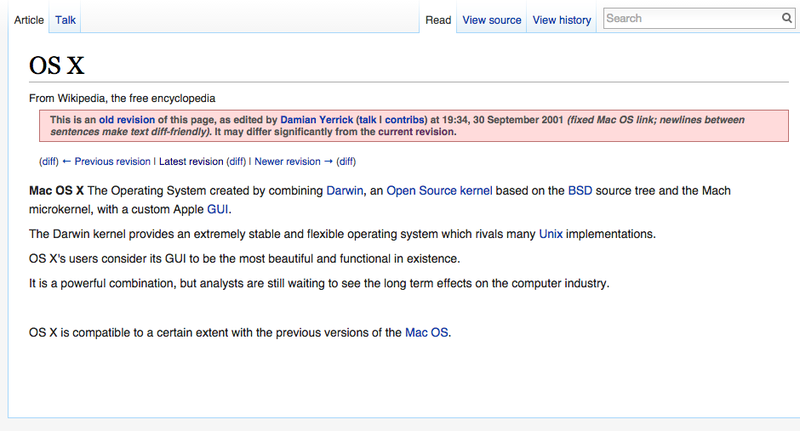Follow the Open Source link
Image resolution: width=800 pixels, height=431 pixels.
421,191
